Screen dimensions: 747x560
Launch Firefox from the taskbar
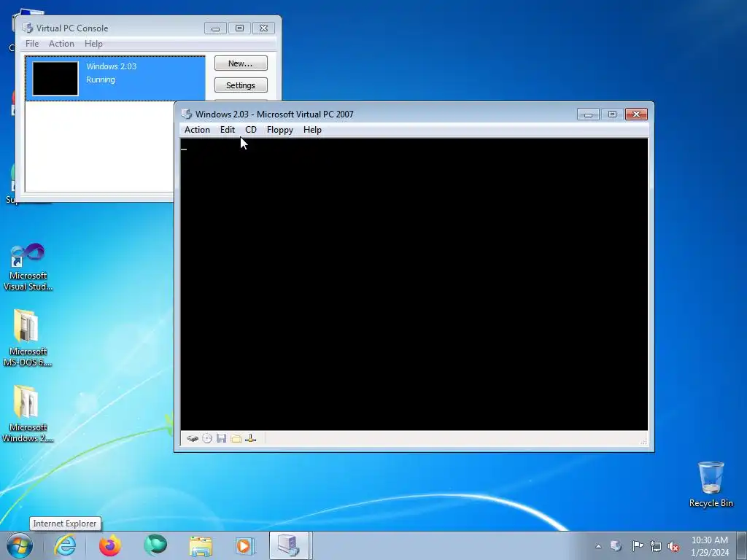point(110,545)
